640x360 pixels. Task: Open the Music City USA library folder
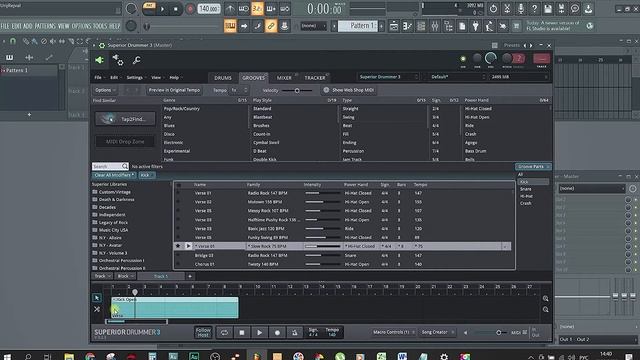click(x=113, y=230)
